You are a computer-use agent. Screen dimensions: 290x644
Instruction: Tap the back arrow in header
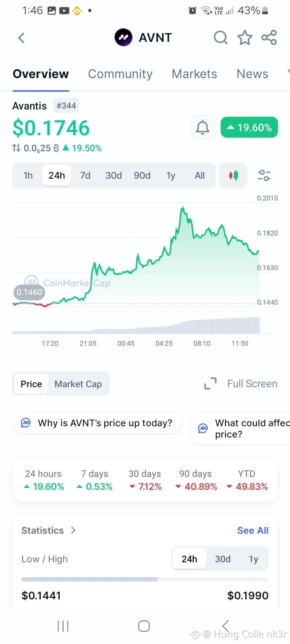pyautogui.click(x=21, y=38)
